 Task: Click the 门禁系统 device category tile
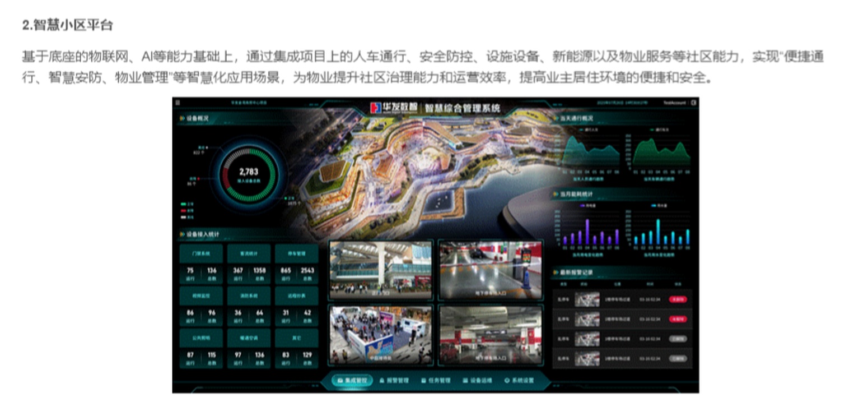pyautogui.click(x=201, y=253)
